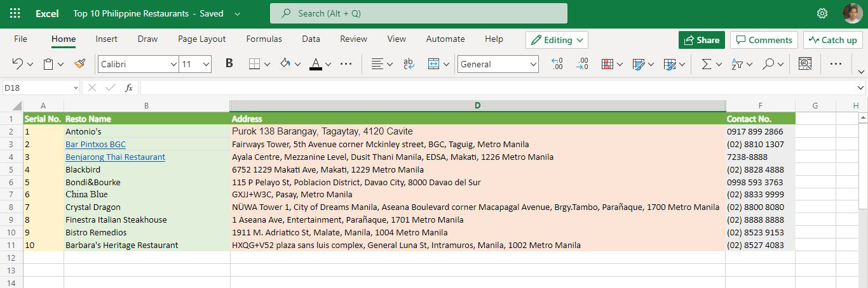Click the AutoSum sigma icon
The width and height of the screenshot is (868, 288).
(706, 64)
